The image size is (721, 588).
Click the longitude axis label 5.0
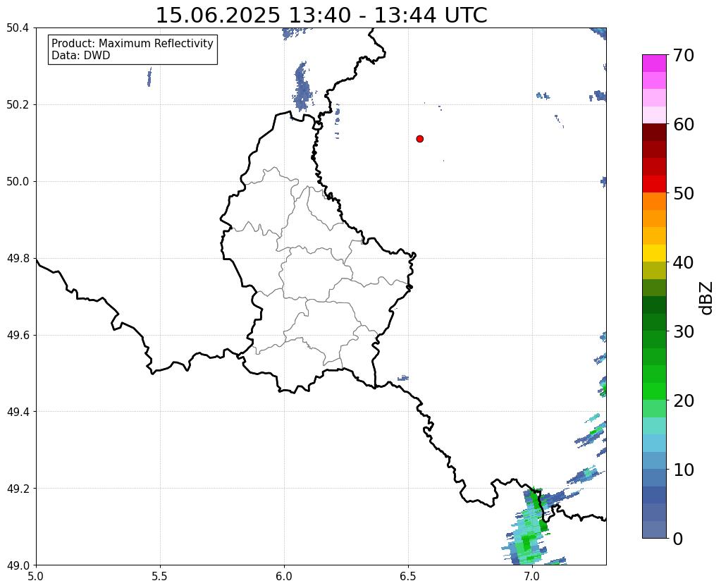tap(36, 576)
